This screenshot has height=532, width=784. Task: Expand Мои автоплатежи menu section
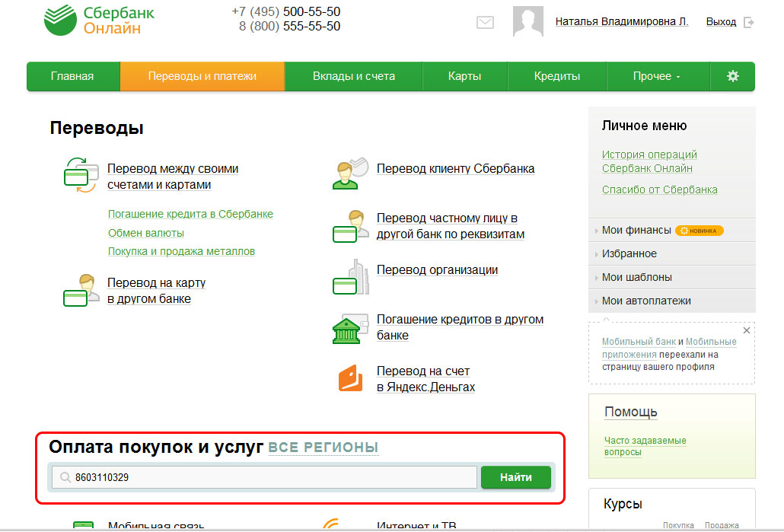point(671,301)
